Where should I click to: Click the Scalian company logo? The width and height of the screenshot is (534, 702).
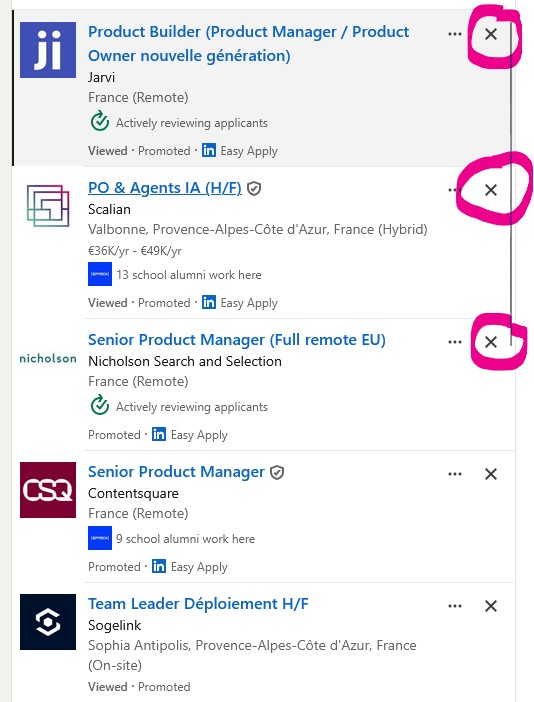click(48, 205)
